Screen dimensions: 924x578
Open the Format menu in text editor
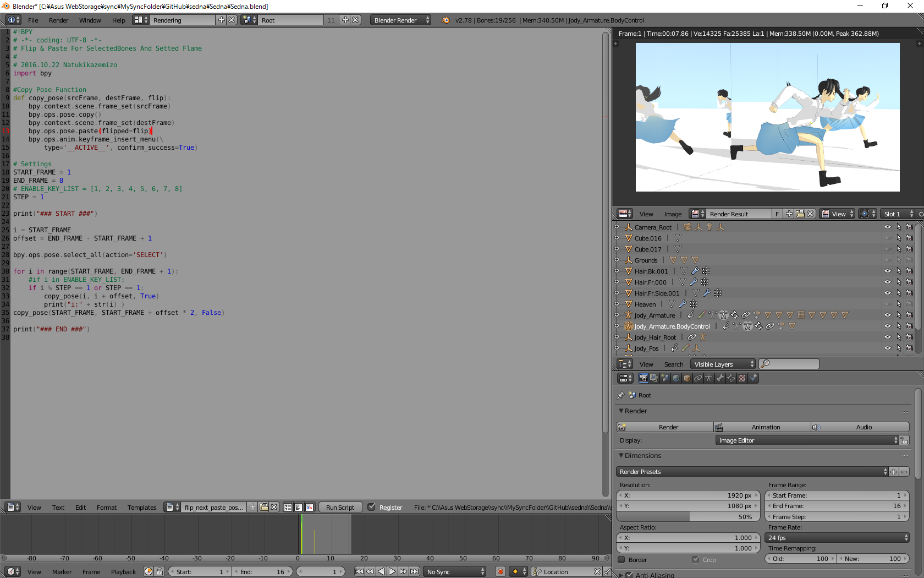click(x=107, y=508)
